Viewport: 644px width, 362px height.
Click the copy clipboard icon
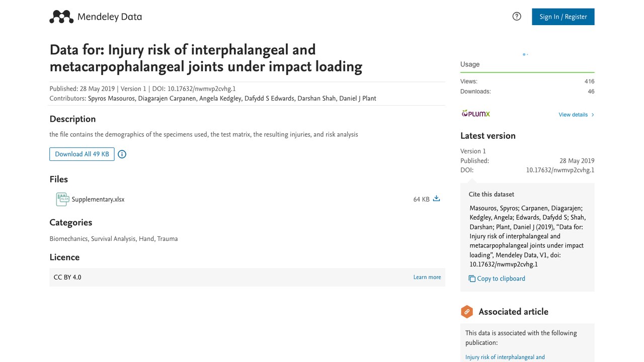[472, 279]
